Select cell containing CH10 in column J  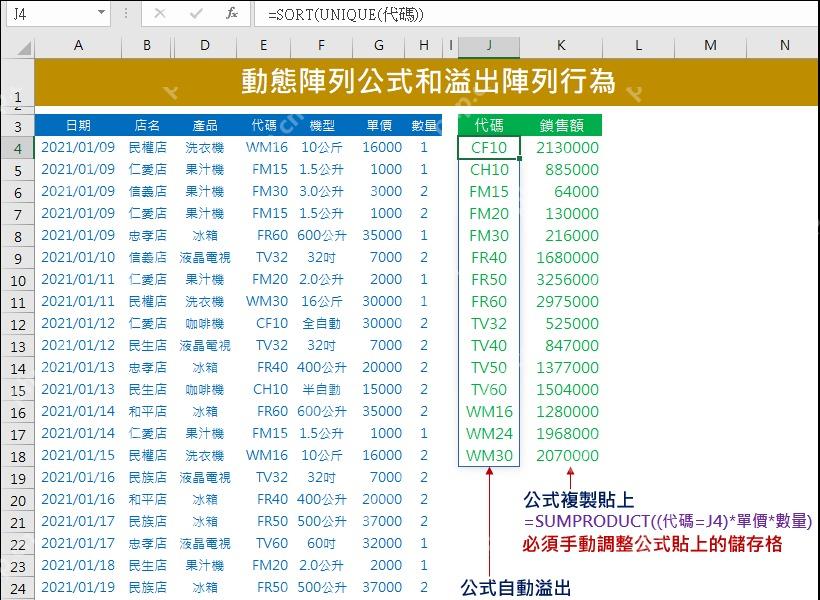click(x=489, y=169)
